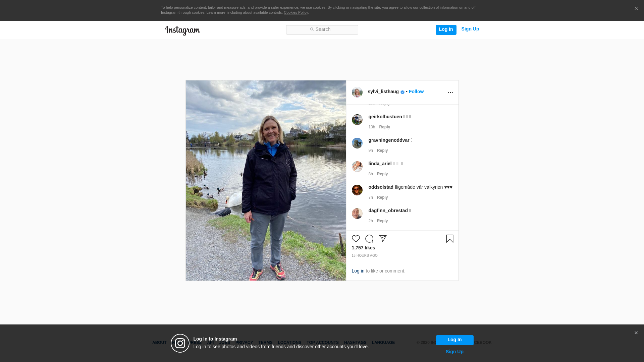Open the HASHTAGS footer link
The width and height of the screenshot is (644, 362).
pos(355,343)
